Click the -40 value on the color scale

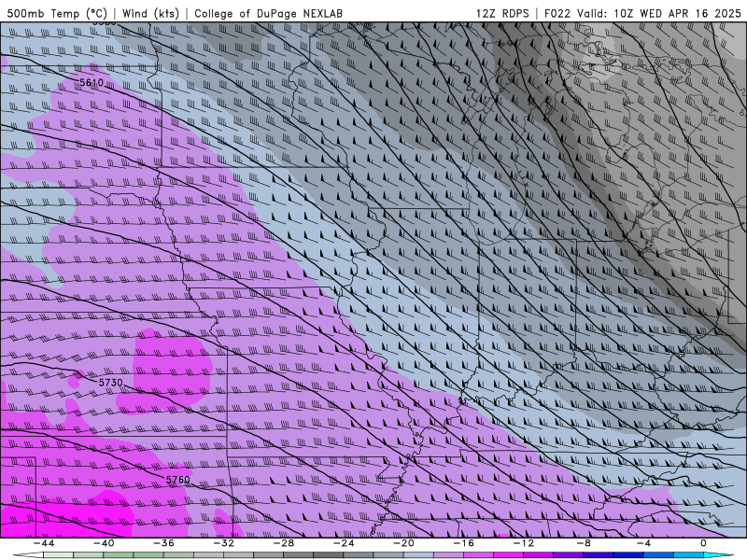(x=104, y=543)
